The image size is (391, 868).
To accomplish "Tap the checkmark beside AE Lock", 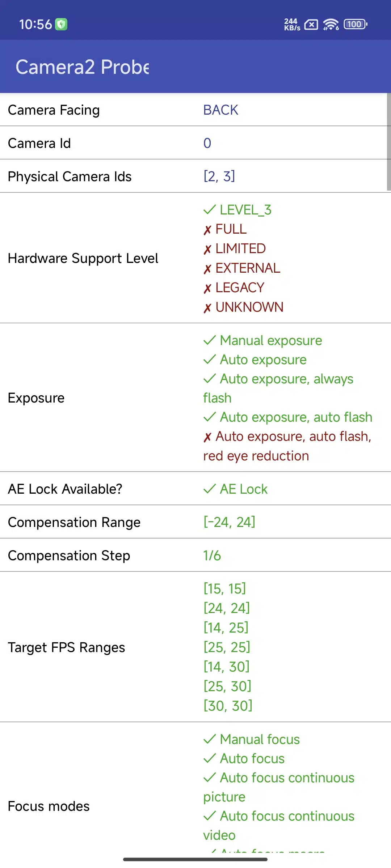I will click(210, 489).
